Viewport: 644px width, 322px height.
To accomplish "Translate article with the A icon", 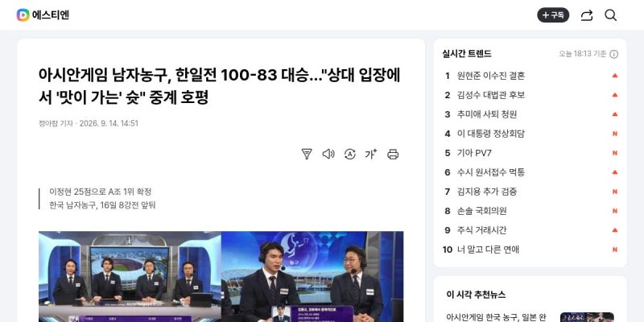I will pos(349,154).
